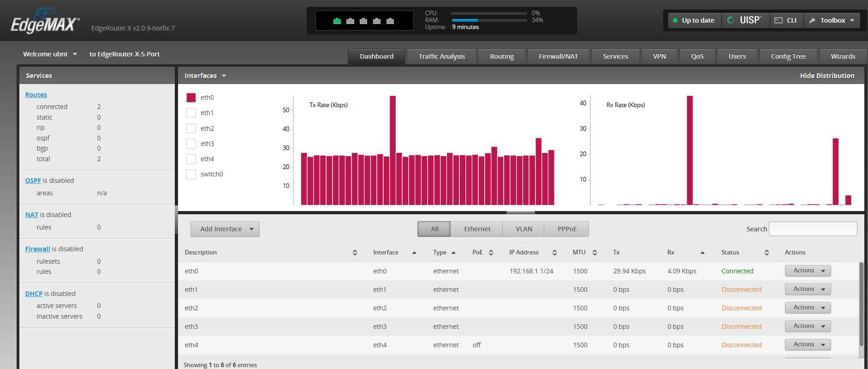Open the CLI button
Image resolution: width=868 pixels, height=369 pixels.
(787, 20)
